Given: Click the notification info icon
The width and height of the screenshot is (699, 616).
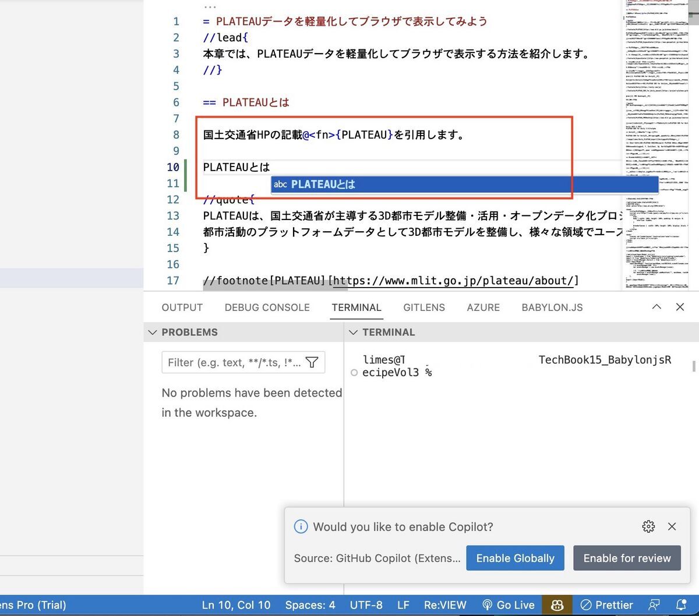Looking at the screenshot, I should coord(301,527).
